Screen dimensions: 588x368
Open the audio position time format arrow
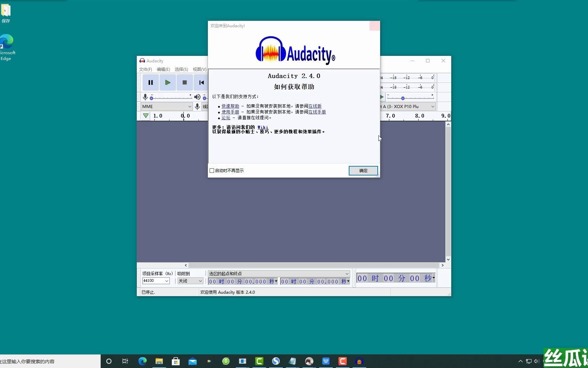tap(434, 278)
